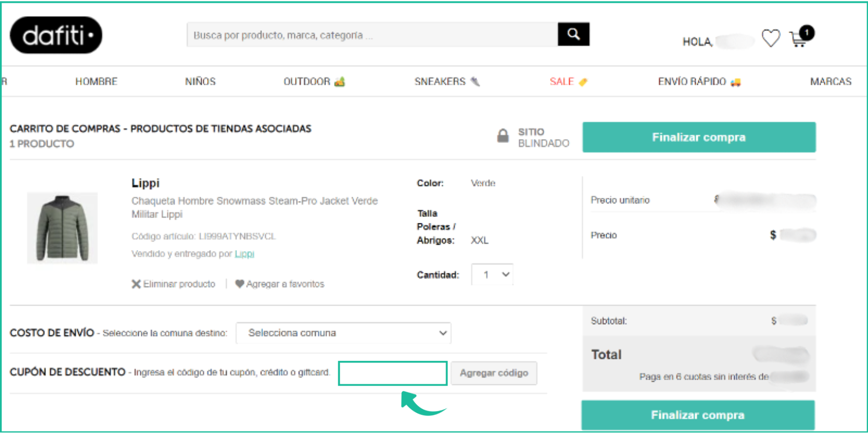868x434 pixels.
Task: Focus the product search field
Action: coord(372,35)
